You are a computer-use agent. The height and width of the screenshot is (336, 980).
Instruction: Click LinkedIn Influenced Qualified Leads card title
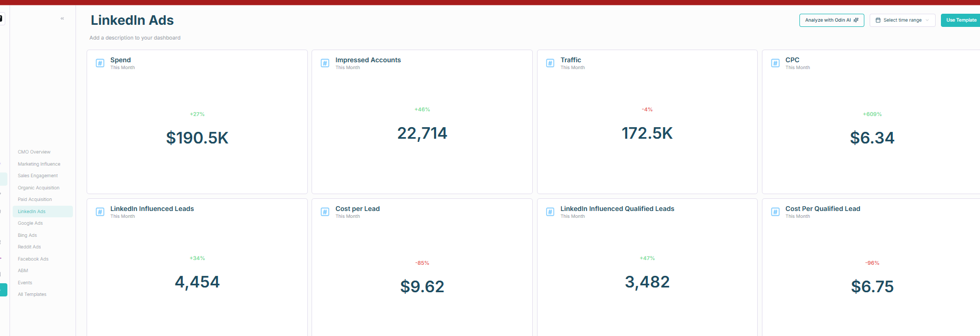(617, 209)
